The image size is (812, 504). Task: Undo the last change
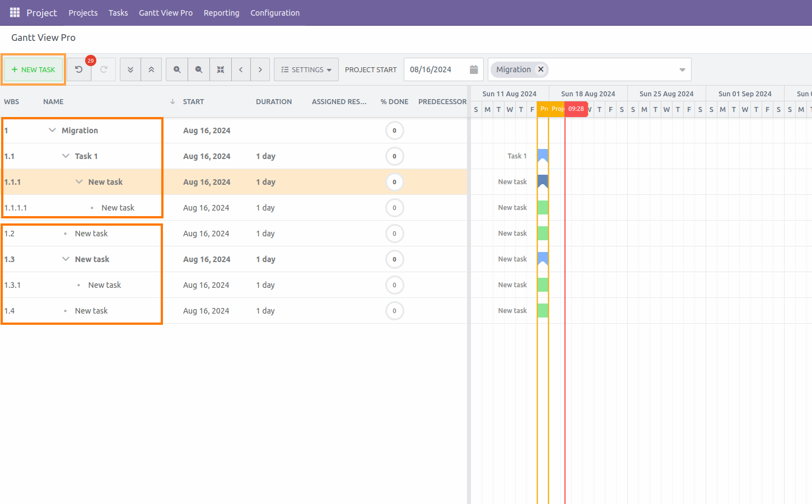point(78,69)
